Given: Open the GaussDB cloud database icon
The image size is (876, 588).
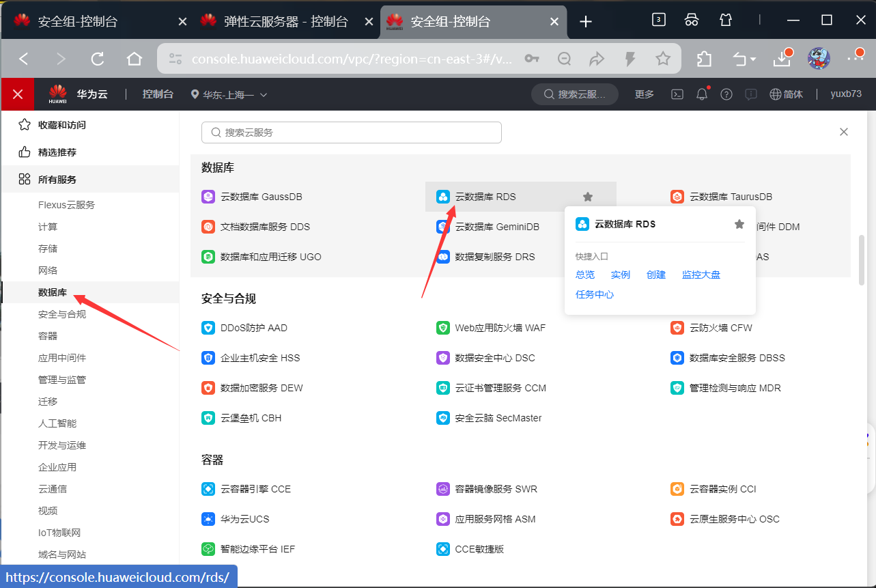Looking at the screenshot, I should (x=208, y=197).
